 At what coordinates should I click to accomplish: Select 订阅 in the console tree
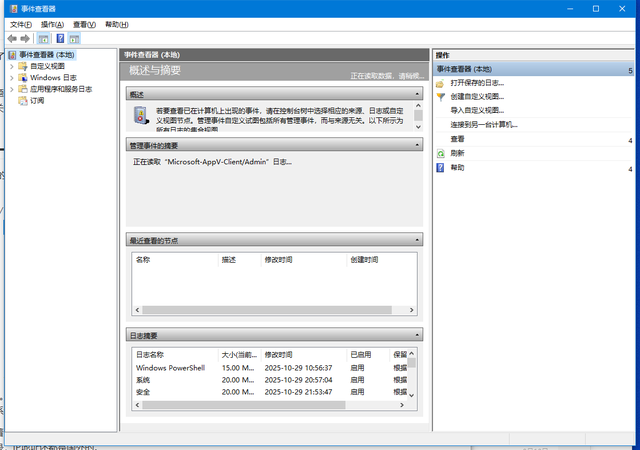click(37, 100)
